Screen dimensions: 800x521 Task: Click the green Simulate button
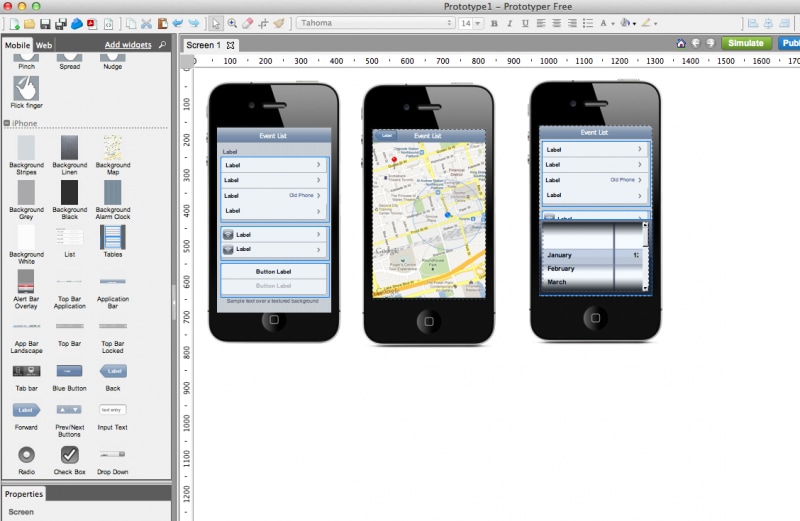pyautogui.click(x=745, y=43)
